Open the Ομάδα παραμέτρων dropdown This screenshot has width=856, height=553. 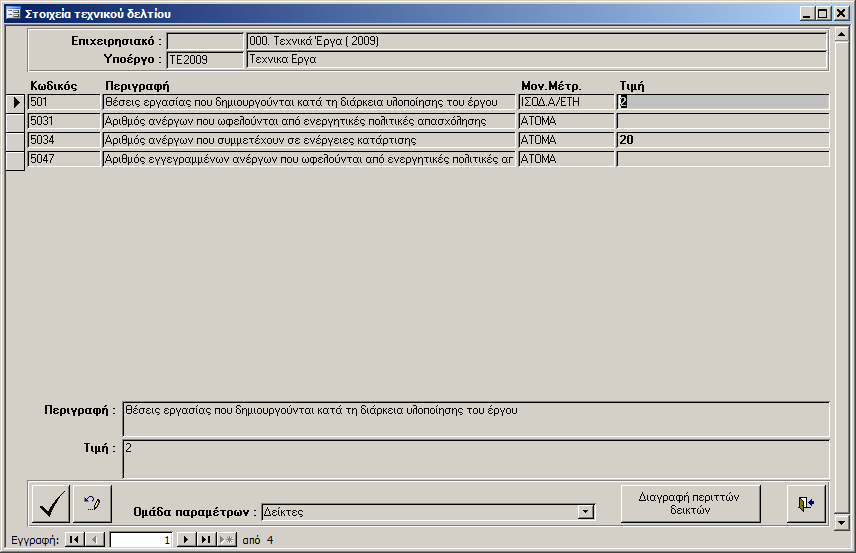[x=585, y=513]
